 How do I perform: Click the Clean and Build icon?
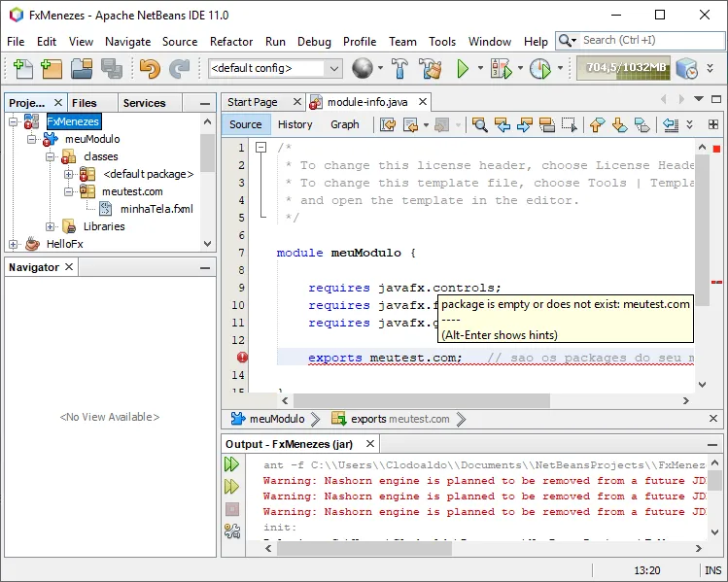pos(430,69)
